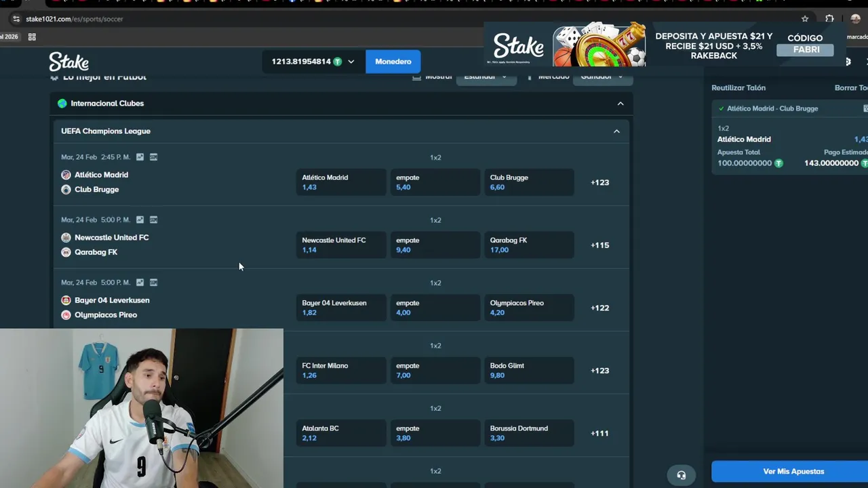
Task: Open scoreboard icon for Atlético Madrid match
Action: [x=153, y=157]
